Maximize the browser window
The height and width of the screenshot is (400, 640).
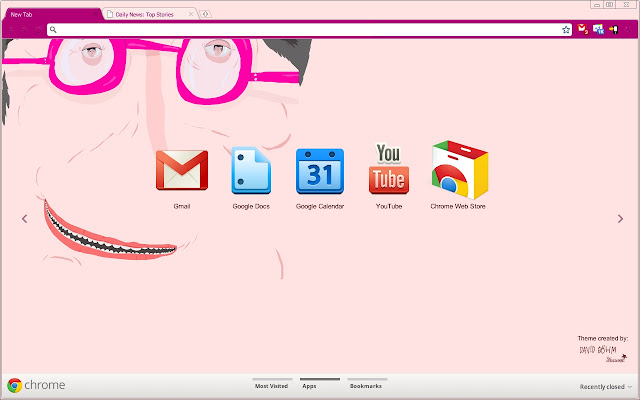[609, 4]
